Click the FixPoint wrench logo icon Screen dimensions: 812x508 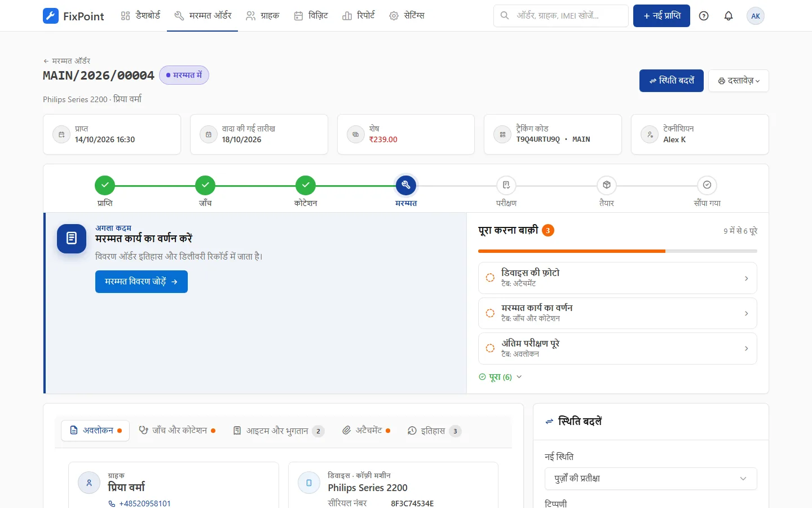coord(51,16)
